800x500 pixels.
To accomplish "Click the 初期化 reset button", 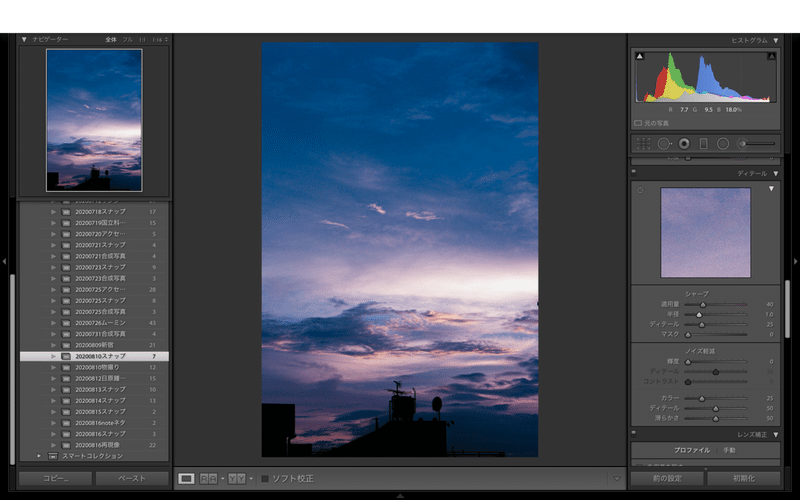I will tap(744, 479).
